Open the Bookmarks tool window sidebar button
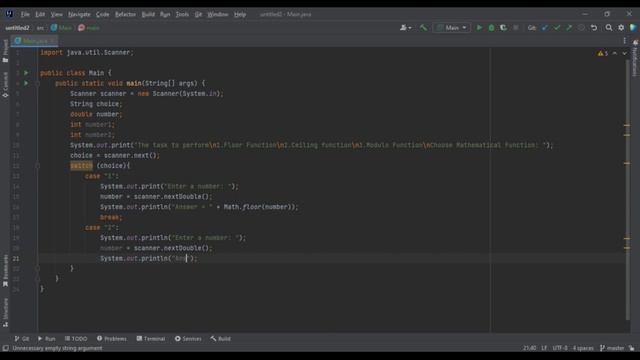The height and width of the screenshot is (360, 640). click(5, 271)
